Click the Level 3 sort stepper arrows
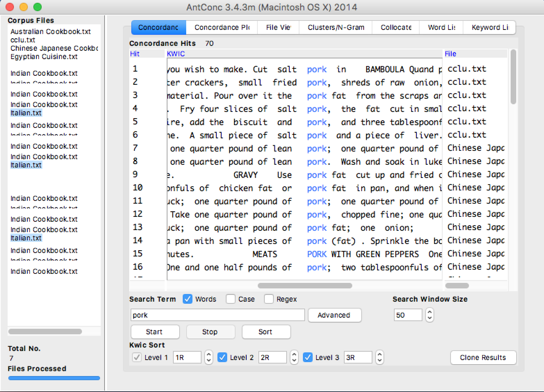This screenshot has height=392, width=544. [x=379, y=357]
